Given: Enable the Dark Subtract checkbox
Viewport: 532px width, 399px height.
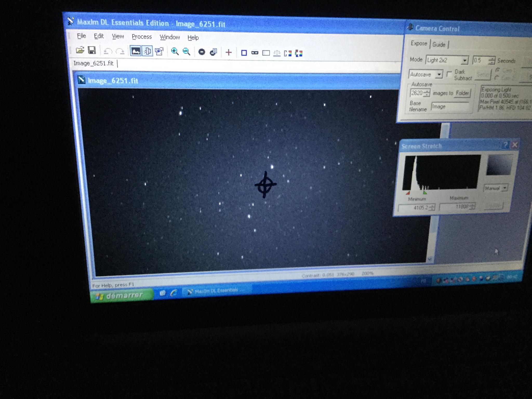Looking at the screenshot, I should point(449,74).
